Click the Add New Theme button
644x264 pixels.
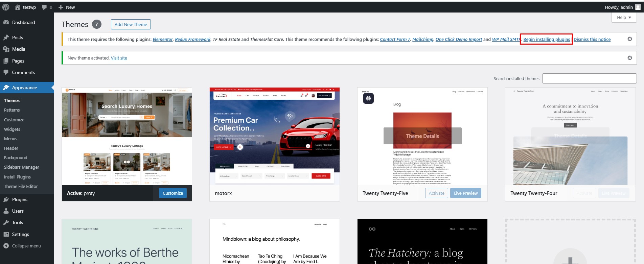pyautogui.click(x=131, y=24)
